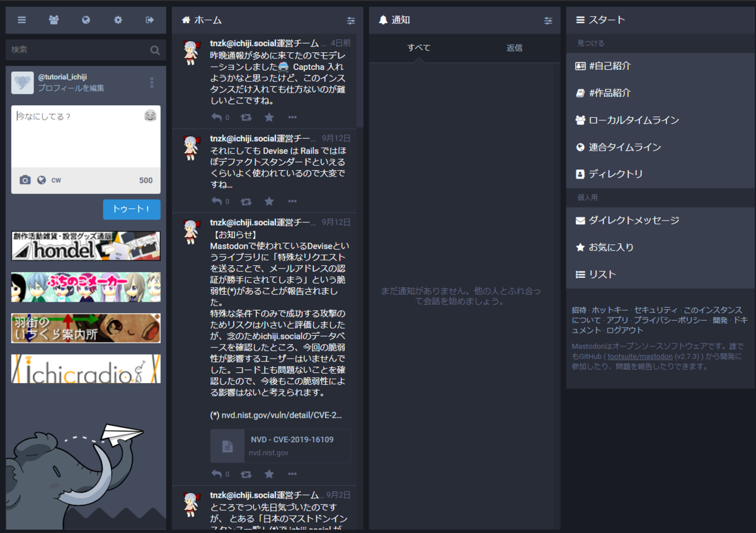Image resolution: width=756 pixels, height=533 pixels.
Task: Expand the ホーム column settings sliders
Action: 351,20
